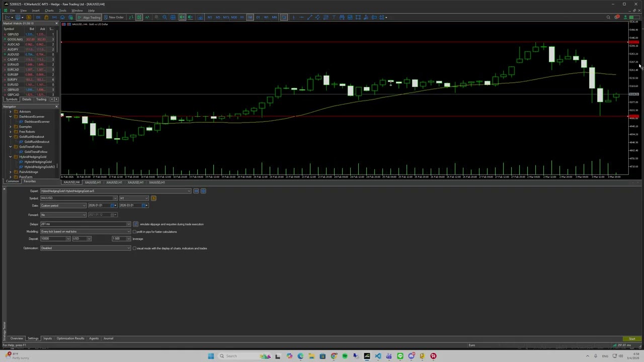Toggle the slippage emulation icon next to Delays
The height and width of the screenshot is (362, 644).
[x=135, y=224]
